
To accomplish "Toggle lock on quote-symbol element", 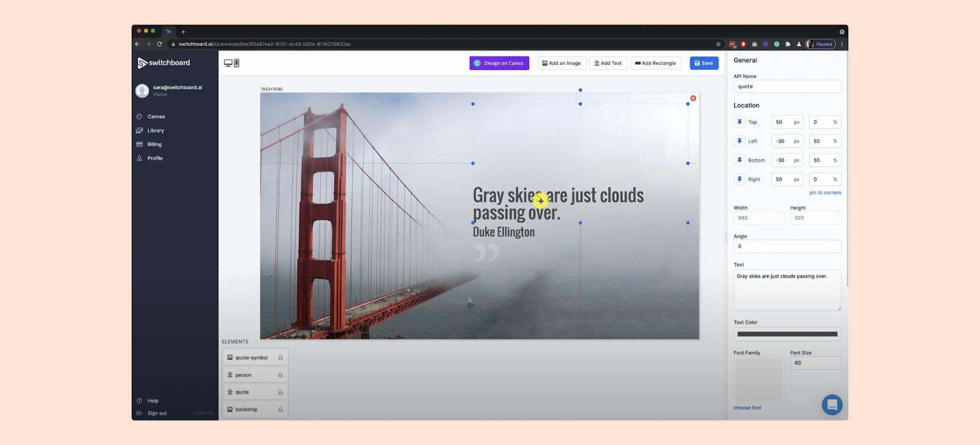I will pyautogui.click(x=281, y=357).
